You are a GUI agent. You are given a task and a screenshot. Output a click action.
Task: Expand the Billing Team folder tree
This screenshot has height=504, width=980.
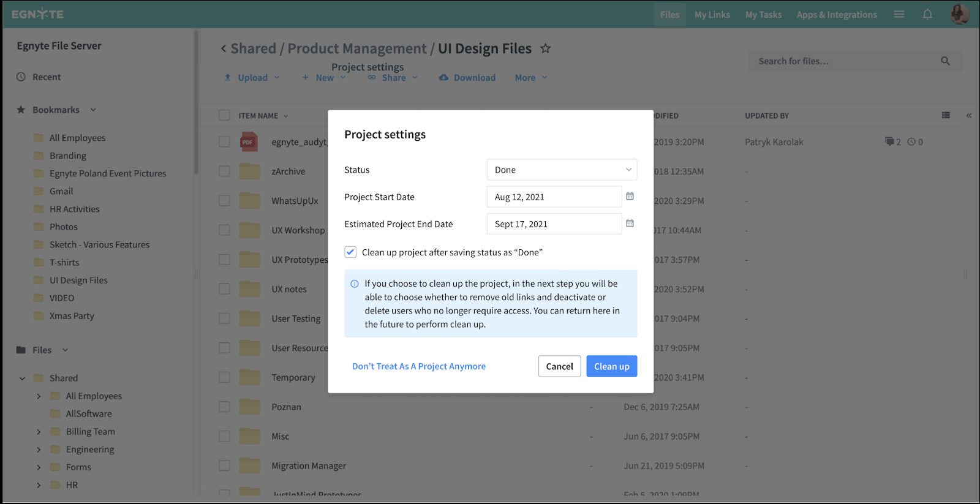pyautogui.click(x=39, y=432)
